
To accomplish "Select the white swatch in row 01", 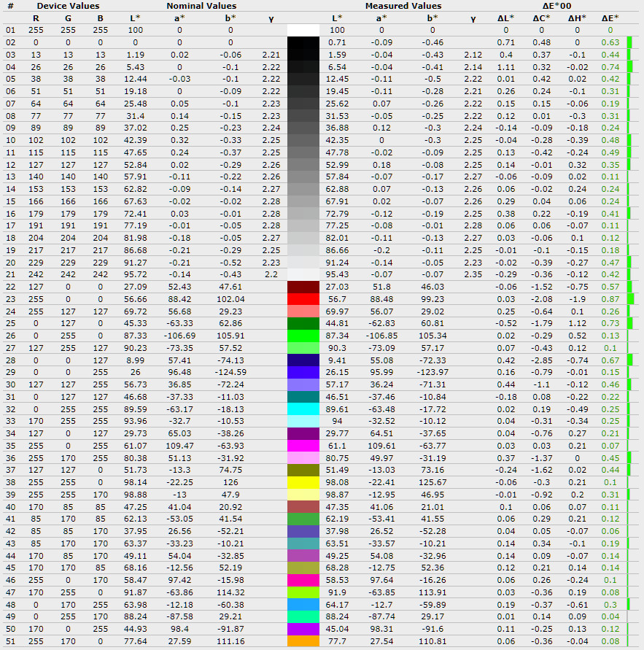I will (x=303, y=31).
